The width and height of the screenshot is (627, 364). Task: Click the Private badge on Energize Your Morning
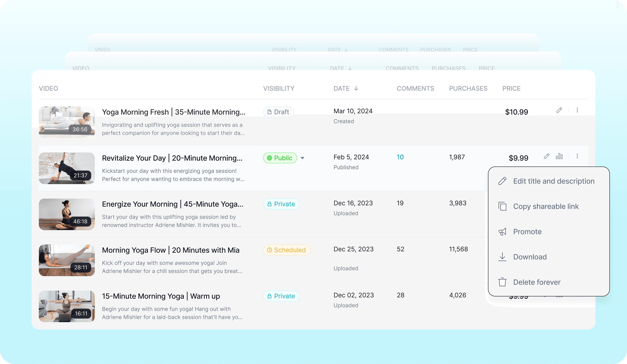(x=281, y=204)
